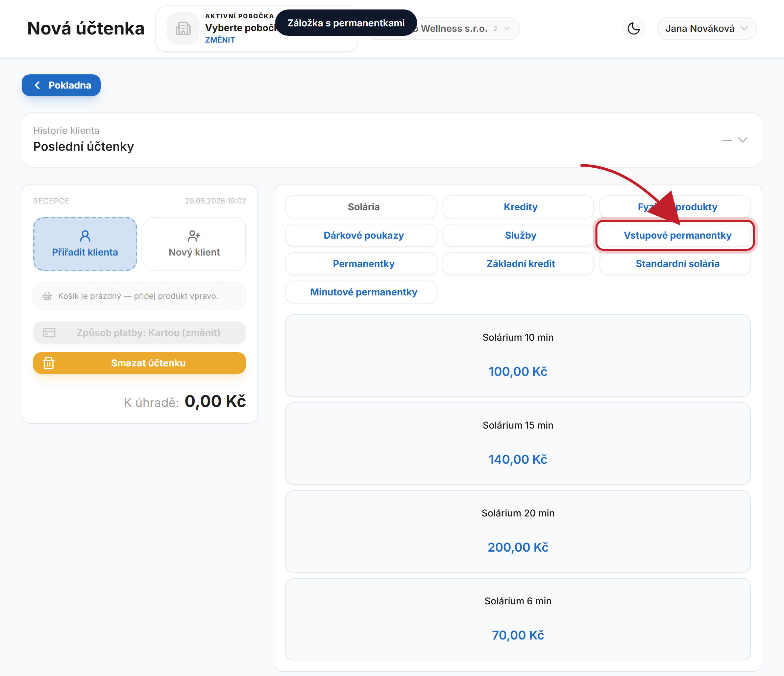Add Solárium 20 min product to cart
The image size is (784, 676).
tap(518, 531)
